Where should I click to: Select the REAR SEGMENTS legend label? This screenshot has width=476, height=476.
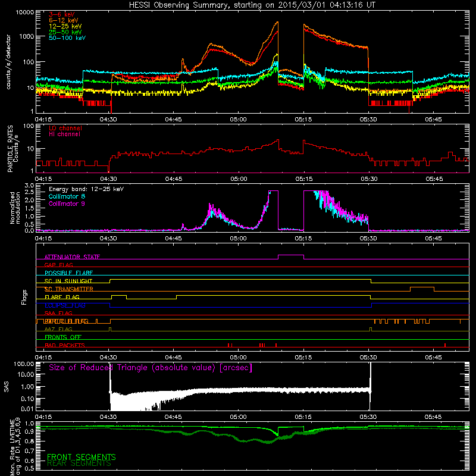(79, 464)
